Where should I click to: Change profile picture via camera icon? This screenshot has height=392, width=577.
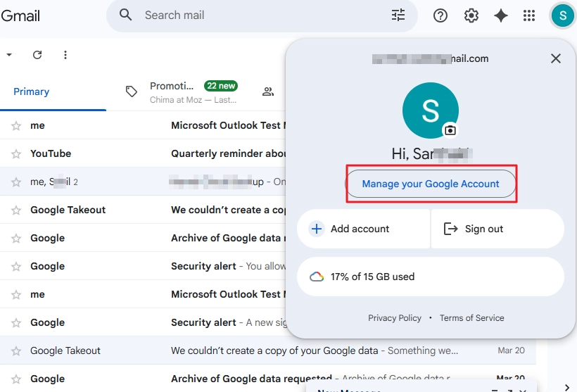click(450, 130)
